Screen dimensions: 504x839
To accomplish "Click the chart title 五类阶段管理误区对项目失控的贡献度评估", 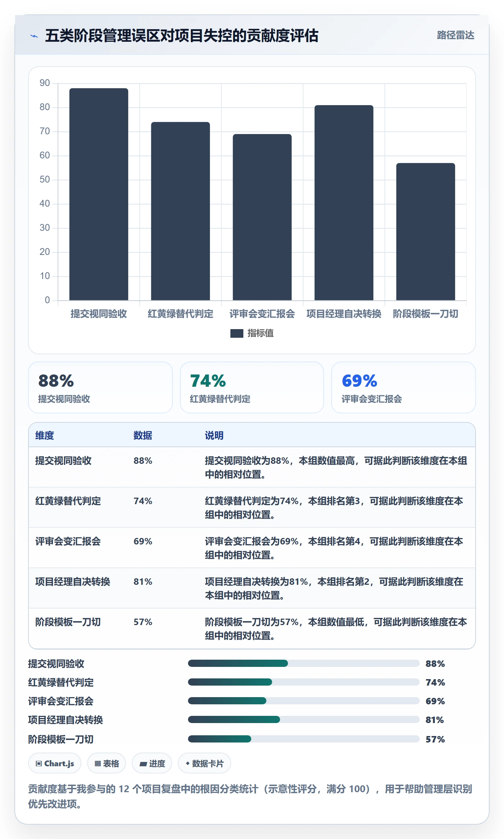I will coord(182,36).
